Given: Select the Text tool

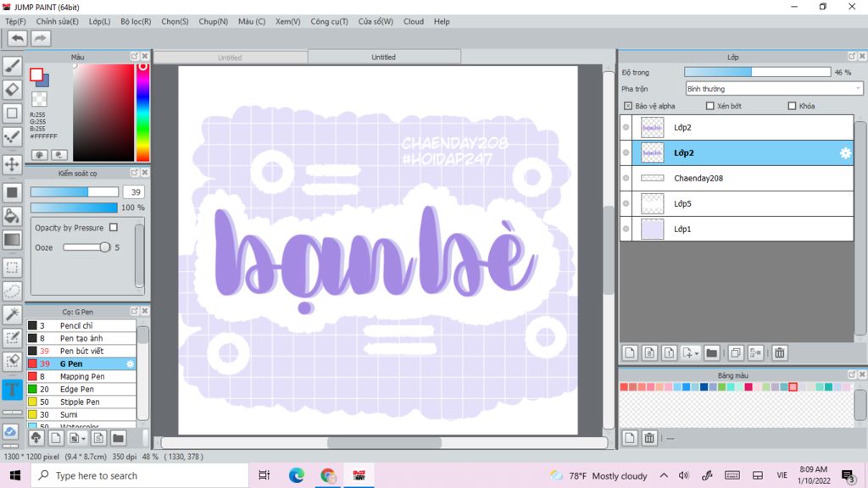Looking at the screenshot, I should (x=12, y=390).
